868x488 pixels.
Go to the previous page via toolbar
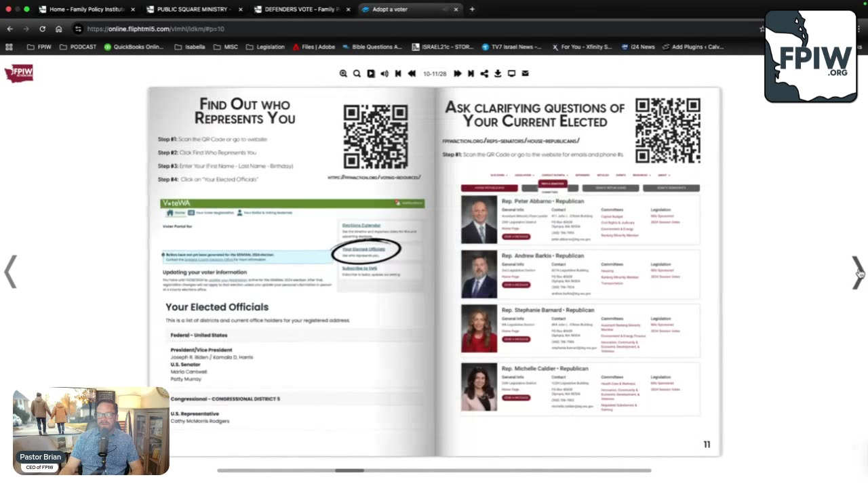coord(412,73)
